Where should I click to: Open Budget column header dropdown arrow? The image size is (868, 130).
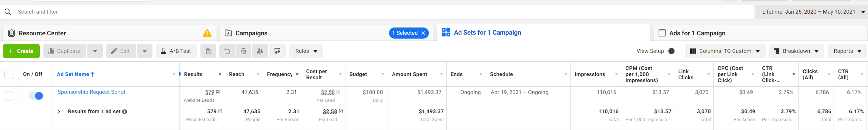click(x=383, y=74)
